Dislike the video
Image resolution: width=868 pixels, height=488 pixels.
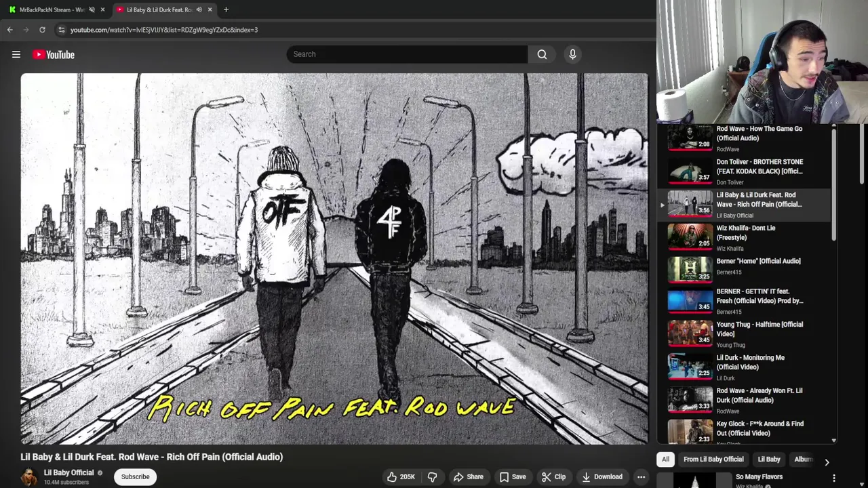(x=432, y=476)
